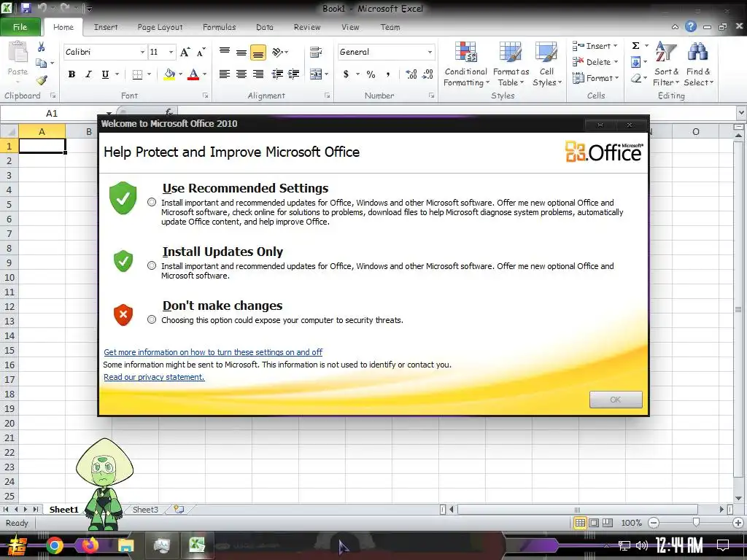Click Decrease Indent icon
Viewport: 747px width, 560px height.
(277, 74)
